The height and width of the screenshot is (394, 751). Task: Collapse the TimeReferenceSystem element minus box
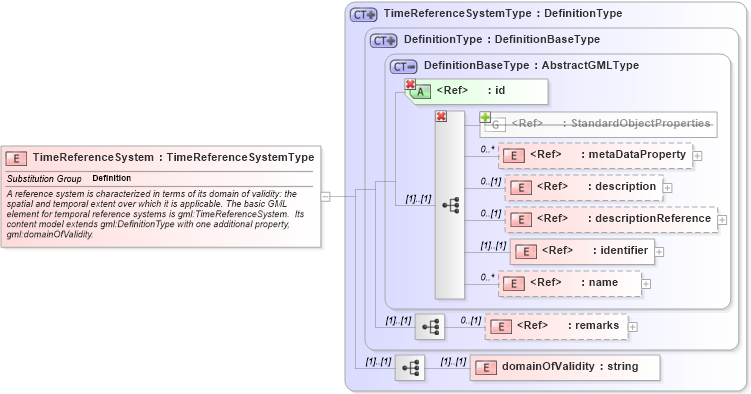(325, 196)
